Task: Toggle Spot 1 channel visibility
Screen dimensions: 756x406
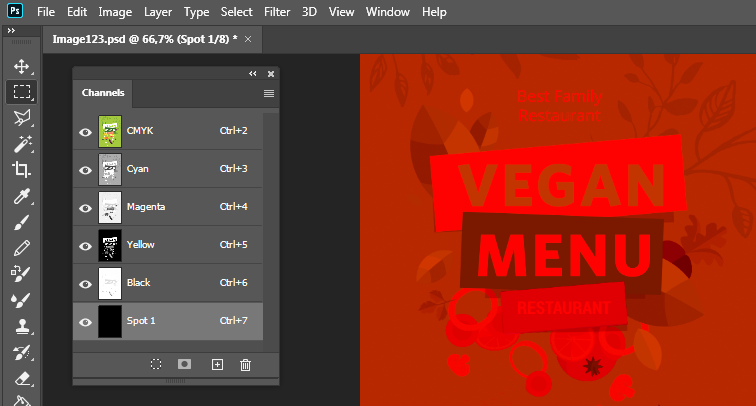Action: pyautogui.click(x=85, y=321)
